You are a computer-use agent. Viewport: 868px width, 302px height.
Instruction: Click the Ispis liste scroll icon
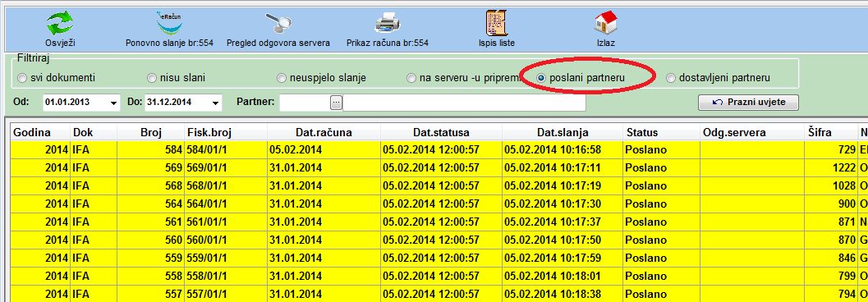pyautogui.click(x=497, y=23)
